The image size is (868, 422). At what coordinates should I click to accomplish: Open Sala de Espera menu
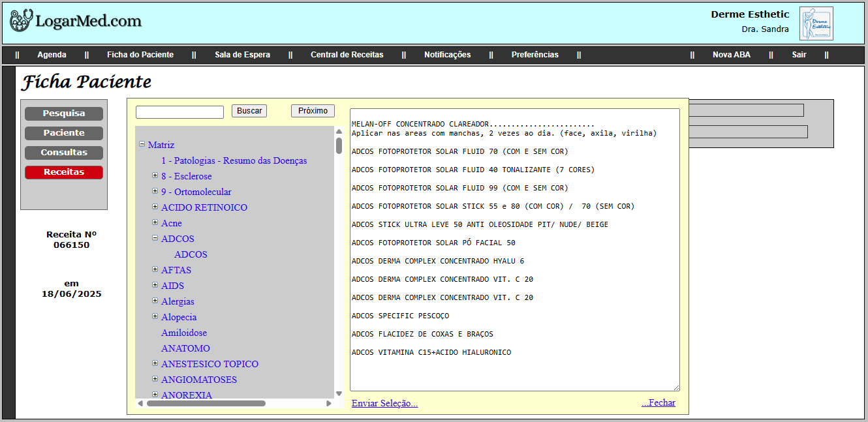pyautogui.click(x=242, y=55)
